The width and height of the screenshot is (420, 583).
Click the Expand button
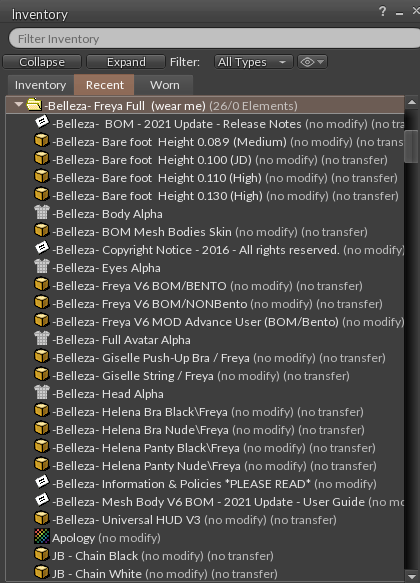(126, 62)
